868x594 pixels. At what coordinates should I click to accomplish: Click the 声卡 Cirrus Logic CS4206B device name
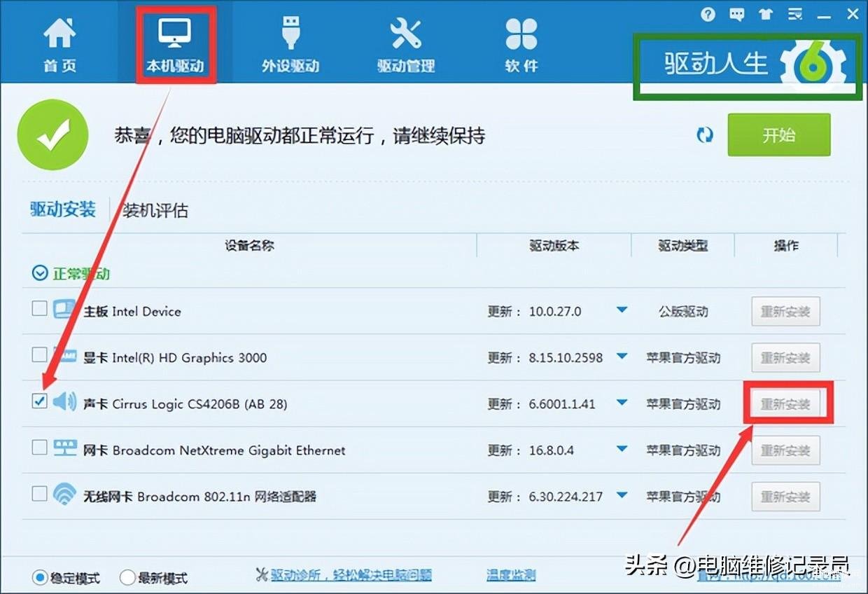185,403
